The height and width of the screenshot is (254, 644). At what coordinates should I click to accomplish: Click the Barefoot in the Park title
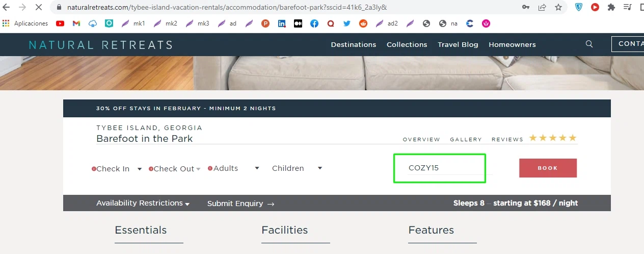click(144, 139)
